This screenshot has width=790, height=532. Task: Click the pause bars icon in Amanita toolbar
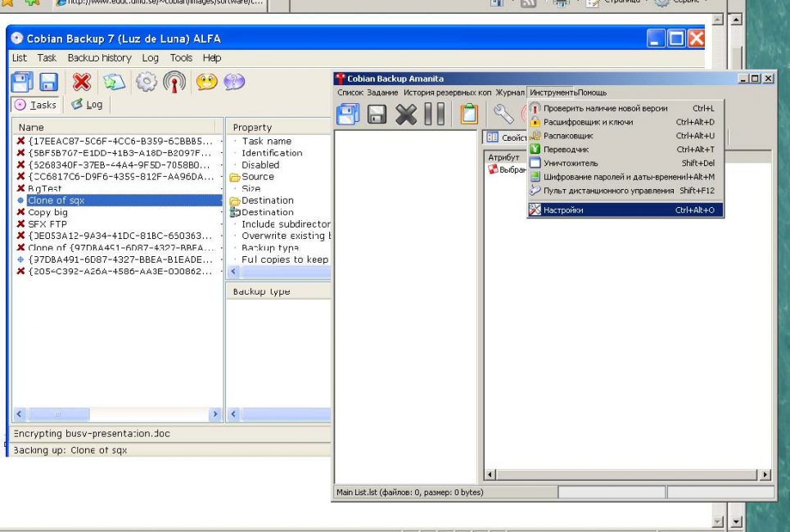click(435, 114)
